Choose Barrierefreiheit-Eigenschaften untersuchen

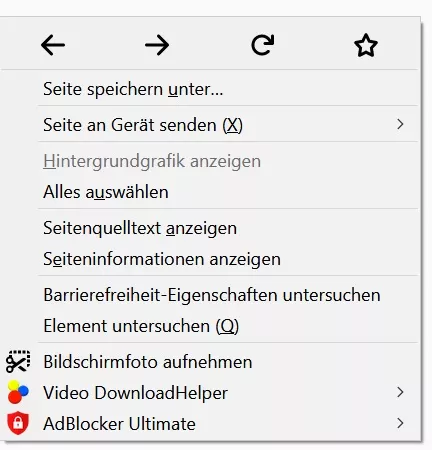pos(210,295)
